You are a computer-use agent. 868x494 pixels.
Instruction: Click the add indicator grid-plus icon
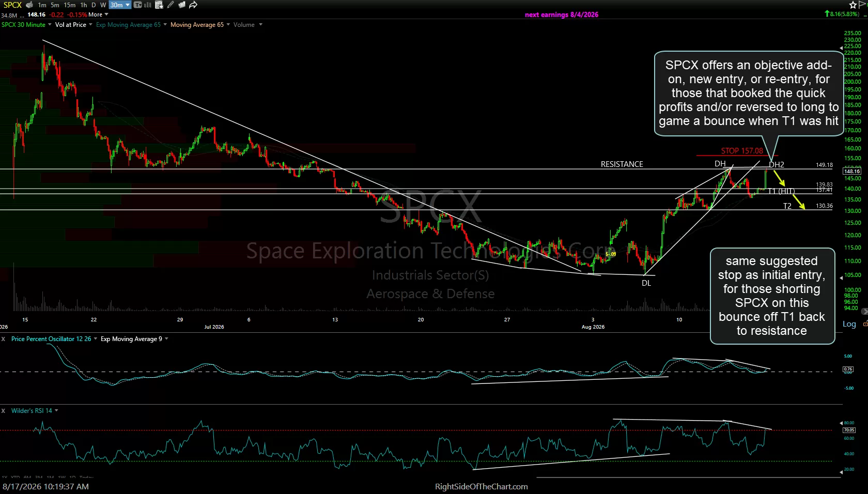pyautogui.click(x=159, y=5)
